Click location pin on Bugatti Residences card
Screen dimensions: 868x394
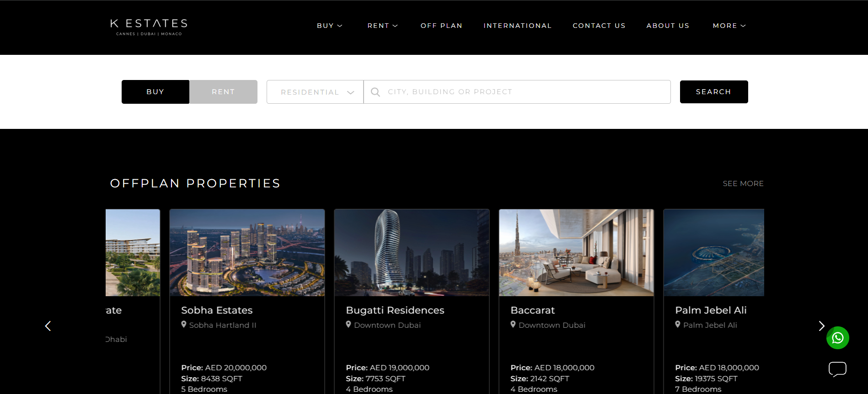coord(348,325)
